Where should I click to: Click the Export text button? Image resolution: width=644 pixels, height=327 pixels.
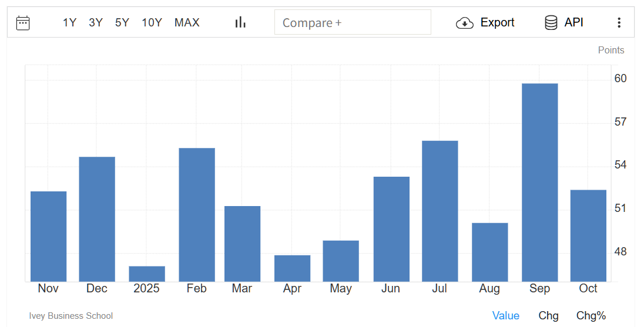(497, 23)
